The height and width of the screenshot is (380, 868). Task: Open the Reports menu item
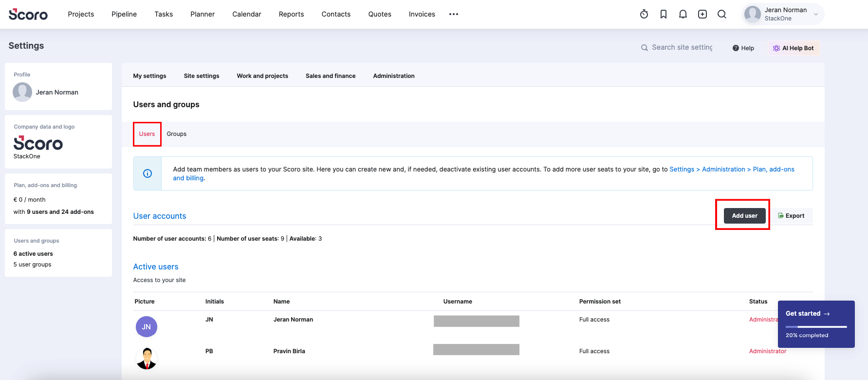291,14
